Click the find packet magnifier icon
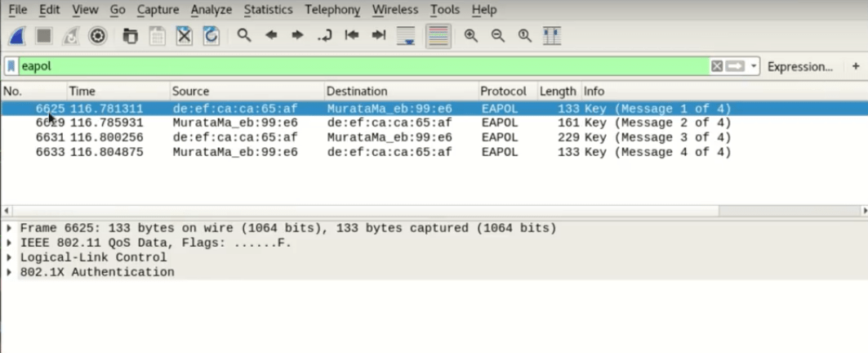Viewport: 868px width, 353px height. tap(243, 35)
